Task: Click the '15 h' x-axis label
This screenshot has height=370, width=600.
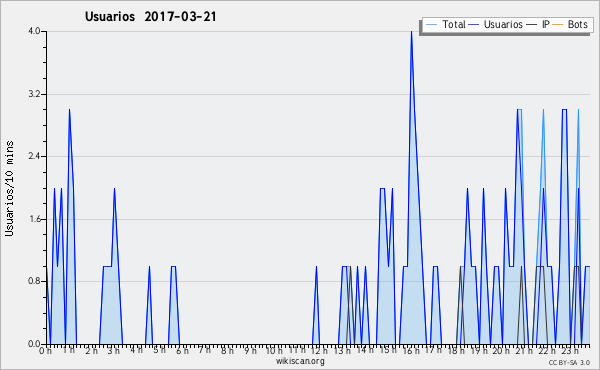Action: pos(388,350)
